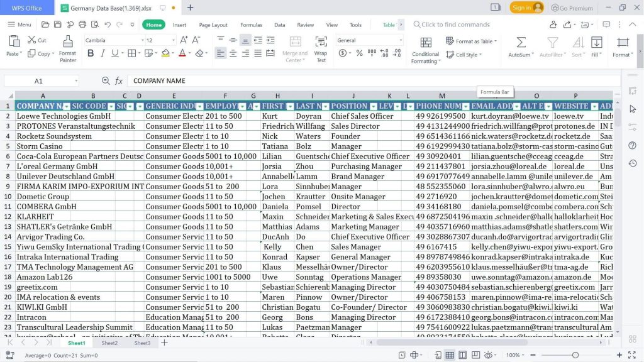The image size is (644, 362).
Task: Open the Menu button
Action: pyautogui.click(x=19, y=25)
